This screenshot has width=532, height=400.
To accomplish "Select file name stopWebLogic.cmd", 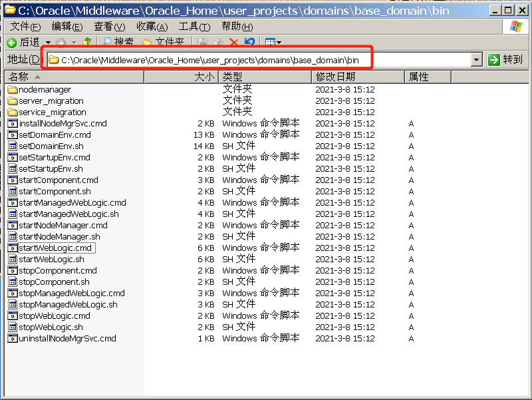I will click(55, 315).
